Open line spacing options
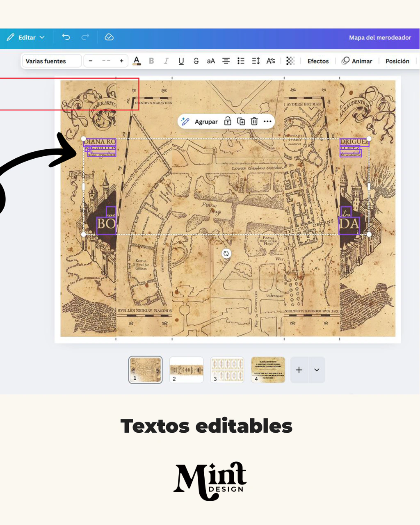This screenshot has height=525, width=420. [256, 61]
